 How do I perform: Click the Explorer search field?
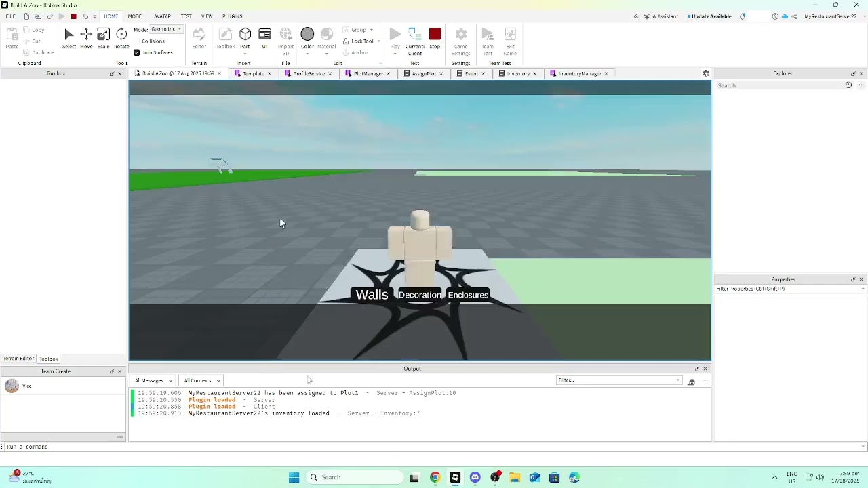point(778,85)
